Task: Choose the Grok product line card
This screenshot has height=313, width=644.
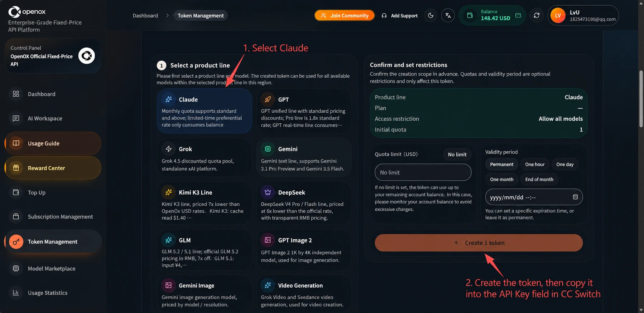Action: click(x=204, y=157)
